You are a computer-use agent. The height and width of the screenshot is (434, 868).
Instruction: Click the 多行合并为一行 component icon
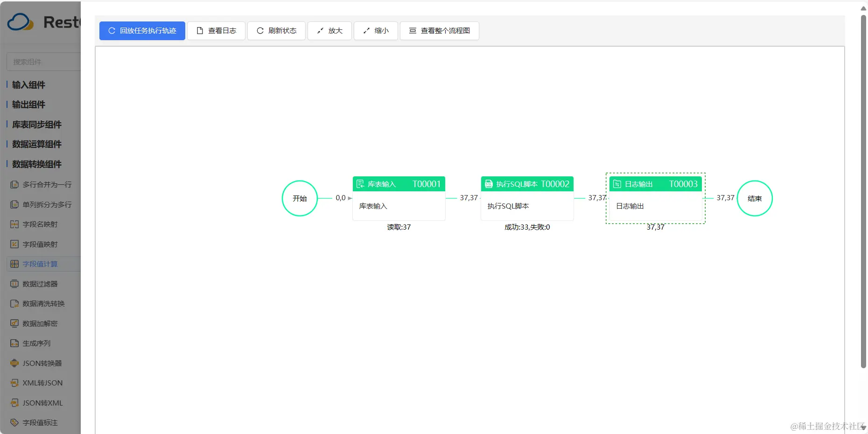(14, 184)
